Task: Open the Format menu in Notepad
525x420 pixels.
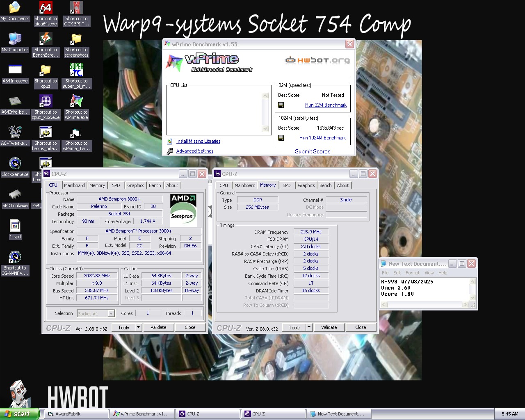Action: [x=413, y=273]
